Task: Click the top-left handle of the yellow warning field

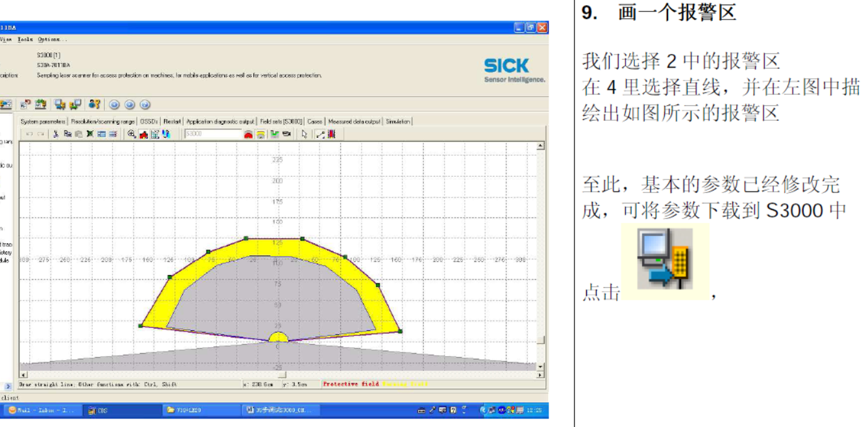Action: [x=245, y=239]
